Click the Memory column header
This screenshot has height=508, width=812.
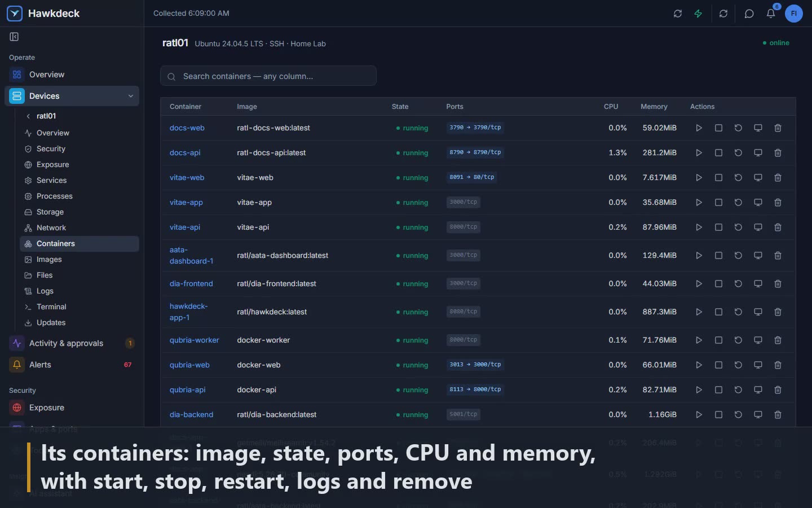coord(654,107)
